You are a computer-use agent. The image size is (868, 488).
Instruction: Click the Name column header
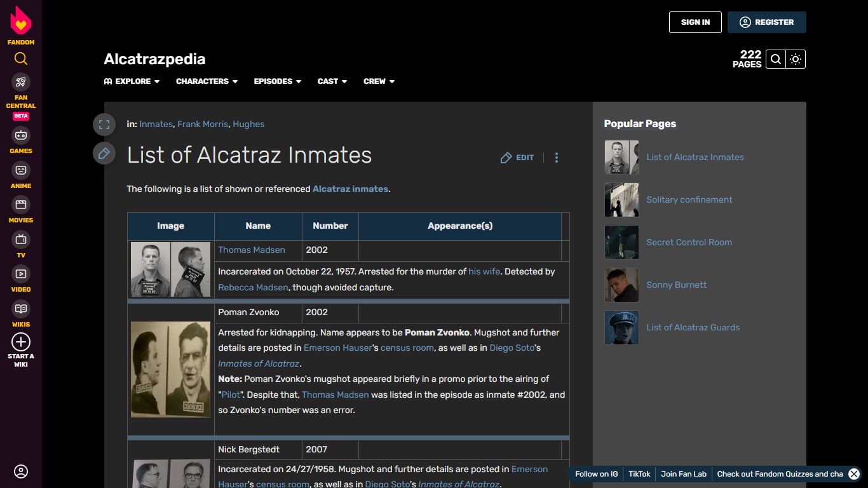(x=258, y=226)
